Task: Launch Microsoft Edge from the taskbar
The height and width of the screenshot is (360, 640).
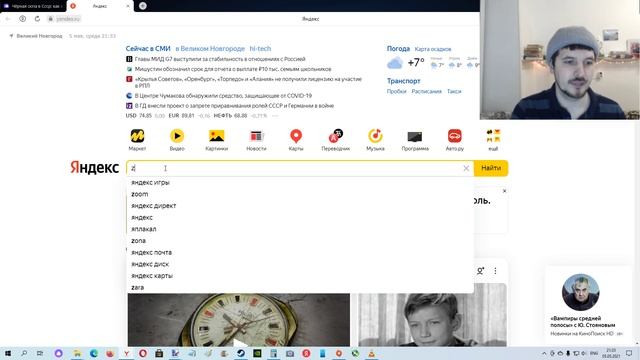Action: 93,353
